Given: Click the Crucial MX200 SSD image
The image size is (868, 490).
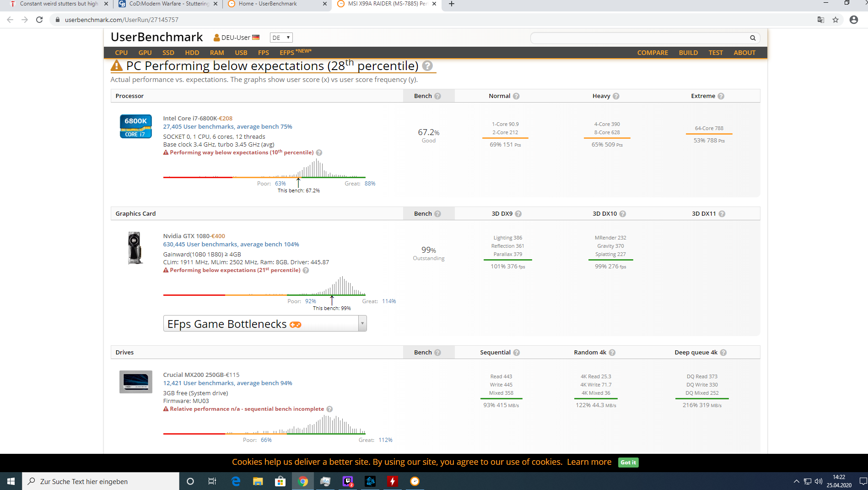Looking at the screenshot, I should tap(135, 382).
